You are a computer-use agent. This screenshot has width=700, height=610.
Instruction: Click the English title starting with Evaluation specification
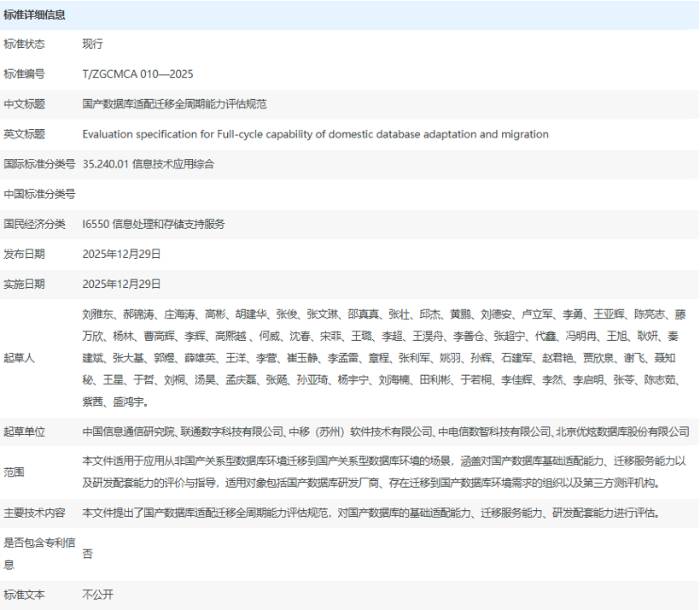coord(315,134)
